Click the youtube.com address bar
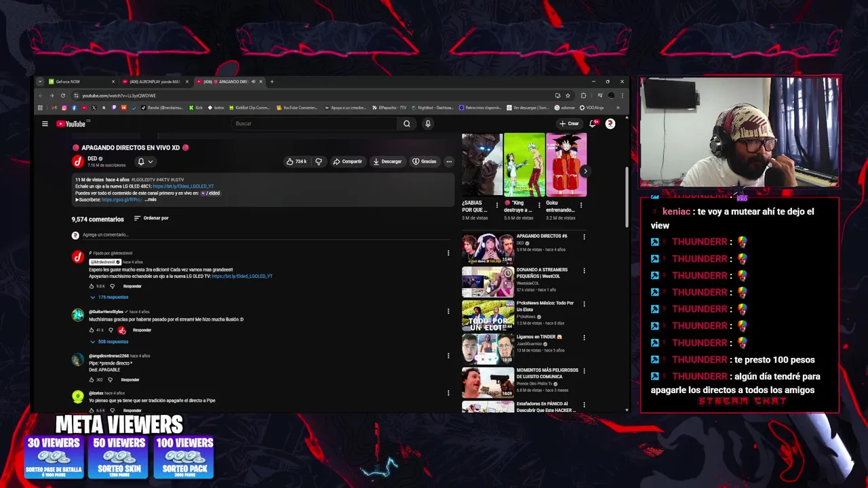868x488 pixels. [x=312, y=96]
